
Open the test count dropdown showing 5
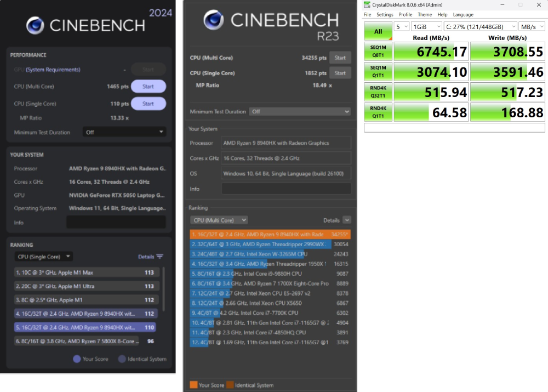(x=402, y=26)
